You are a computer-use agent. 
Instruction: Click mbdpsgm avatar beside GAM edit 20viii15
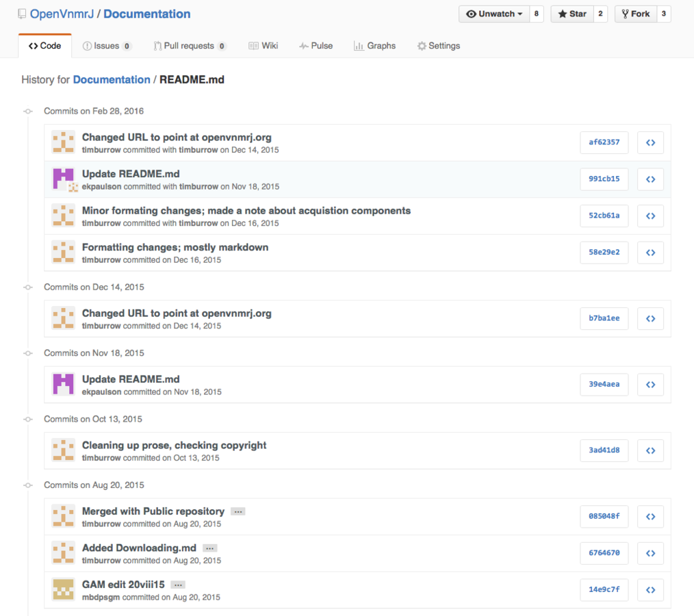63,589
